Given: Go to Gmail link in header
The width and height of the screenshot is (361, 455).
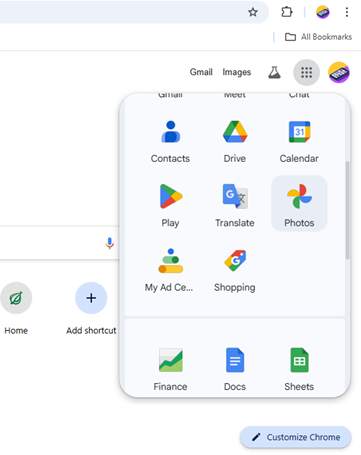Looking at the screenshot, I should point(201,72).
